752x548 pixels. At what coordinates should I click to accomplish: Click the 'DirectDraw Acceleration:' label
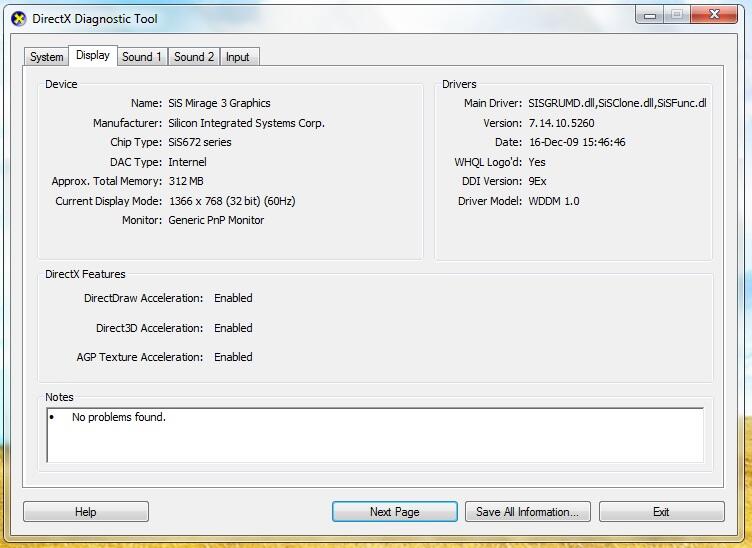point(143,298)
